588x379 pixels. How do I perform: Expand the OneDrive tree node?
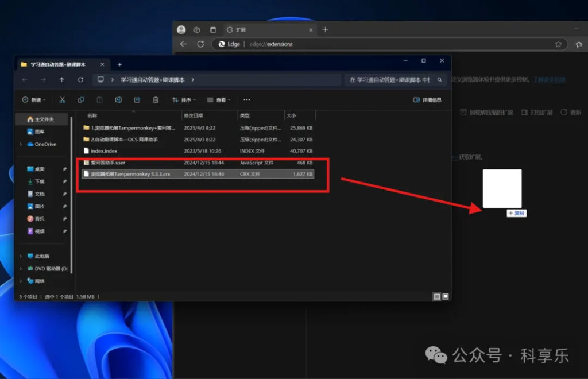[x=21, y=144]
